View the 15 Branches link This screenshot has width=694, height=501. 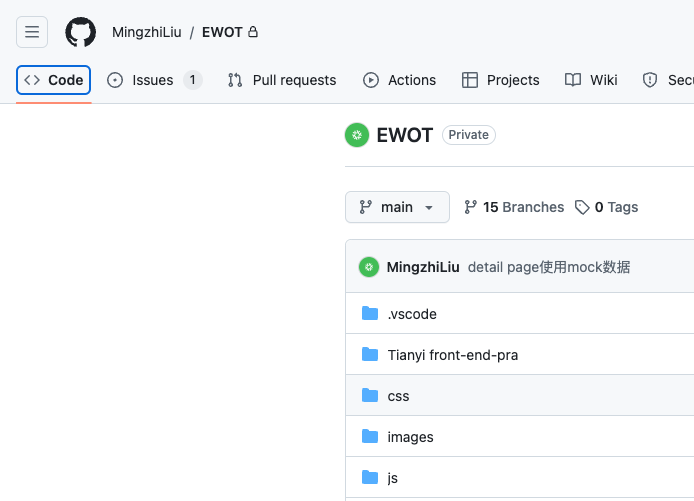514,207
